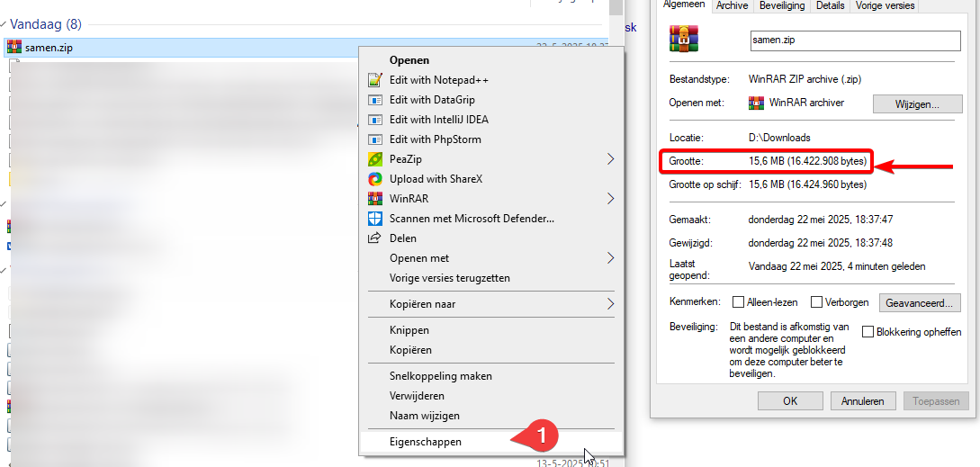This screenshot has width=980, height=467.
Task: Expand the Openen met submenu
Action: pos(610,258)
